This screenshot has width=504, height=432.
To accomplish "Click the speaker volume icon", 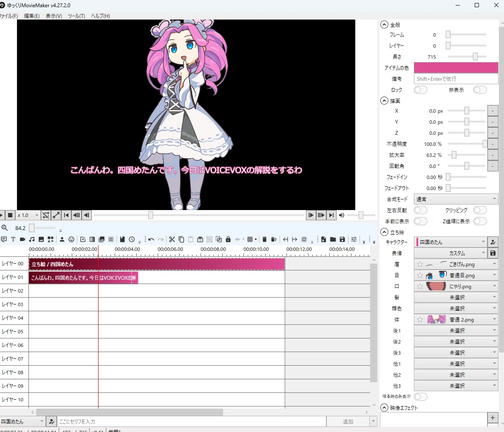I will click(342, 215).
